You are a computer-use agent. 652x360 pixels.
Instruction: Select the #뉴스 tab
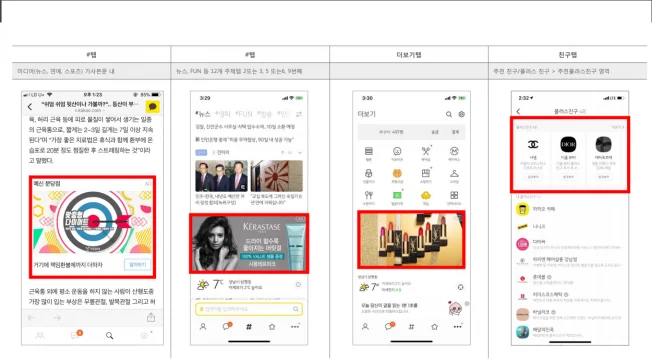click(203, 114)
